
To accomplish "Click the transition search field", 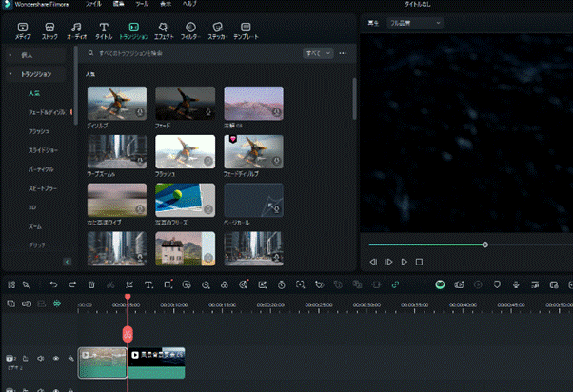I will [x=193, y=53].
